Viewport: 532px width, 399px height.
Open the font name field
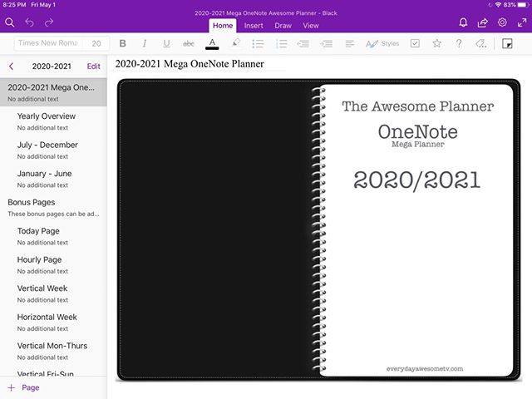(48, 43)
